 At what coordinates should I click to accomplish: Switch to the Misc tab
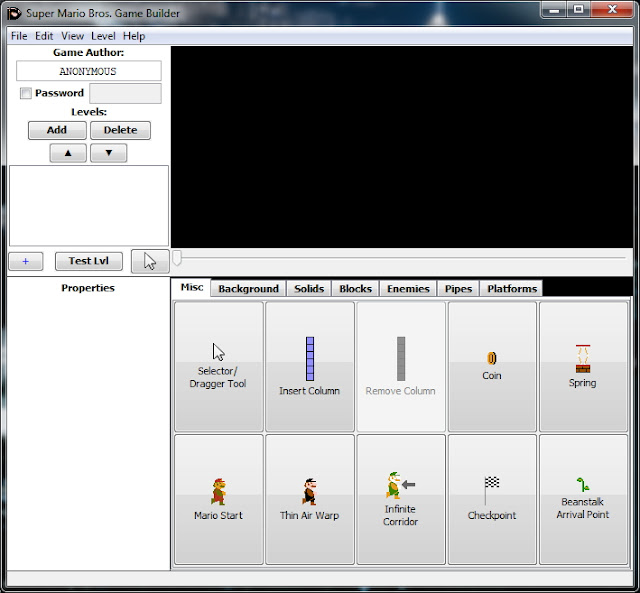pos(192,287)
